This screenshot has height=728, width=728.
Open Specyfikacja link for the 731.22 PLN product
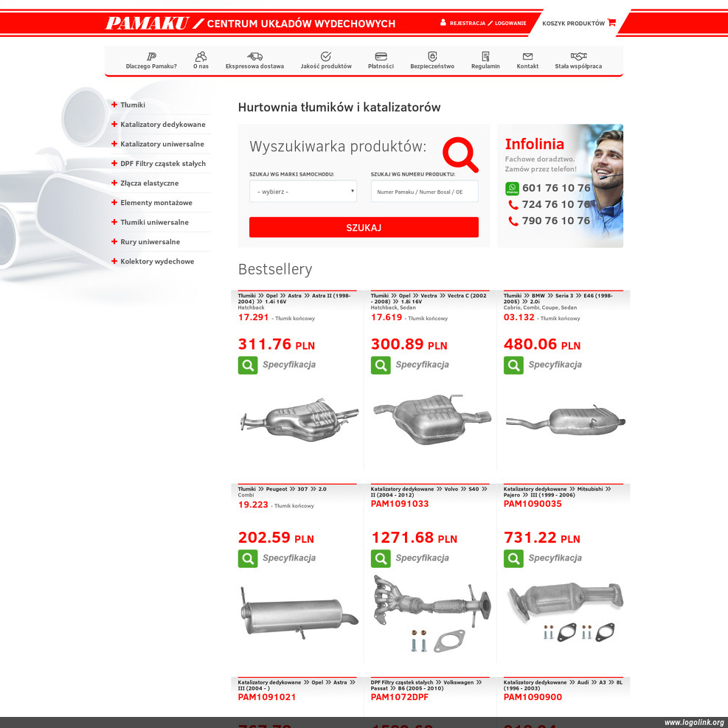click(x=555, y=558)
